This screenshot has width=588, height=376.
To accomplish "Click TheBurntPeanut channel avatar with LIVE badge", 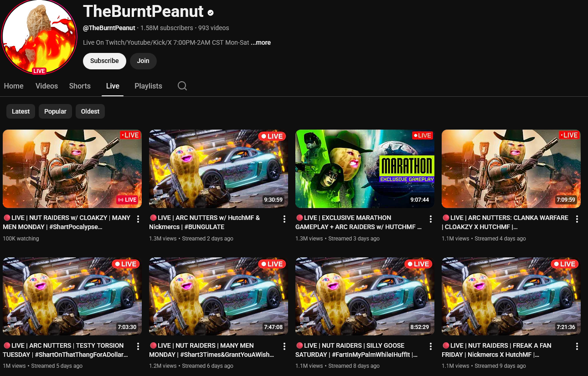I will point(39,37).
